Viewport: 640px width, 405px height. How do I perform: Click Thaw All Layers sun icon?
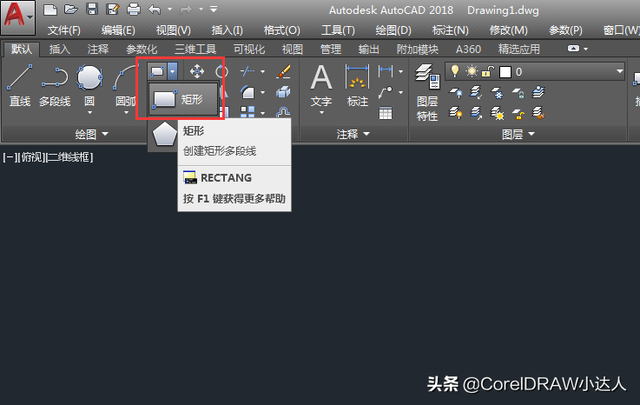497,113
